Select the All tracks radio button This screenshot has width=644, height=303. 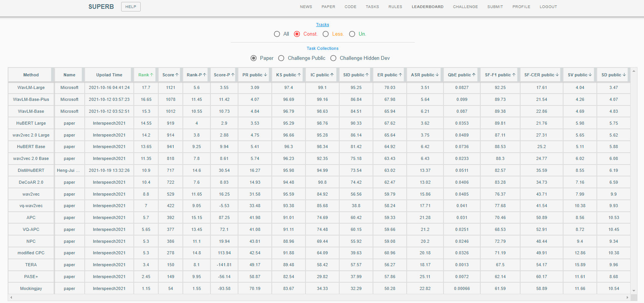(277, 34)
